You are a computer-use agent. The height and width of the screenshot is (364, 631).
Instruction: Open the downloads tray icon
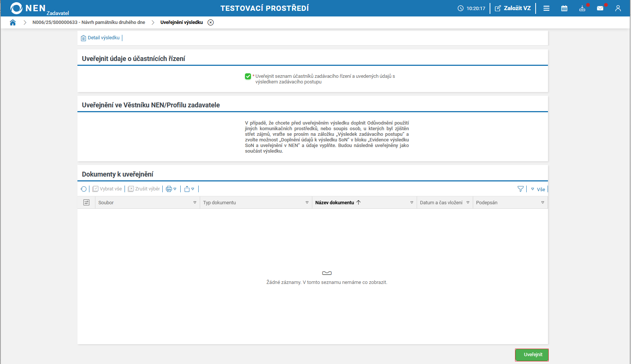pos(582,8)
